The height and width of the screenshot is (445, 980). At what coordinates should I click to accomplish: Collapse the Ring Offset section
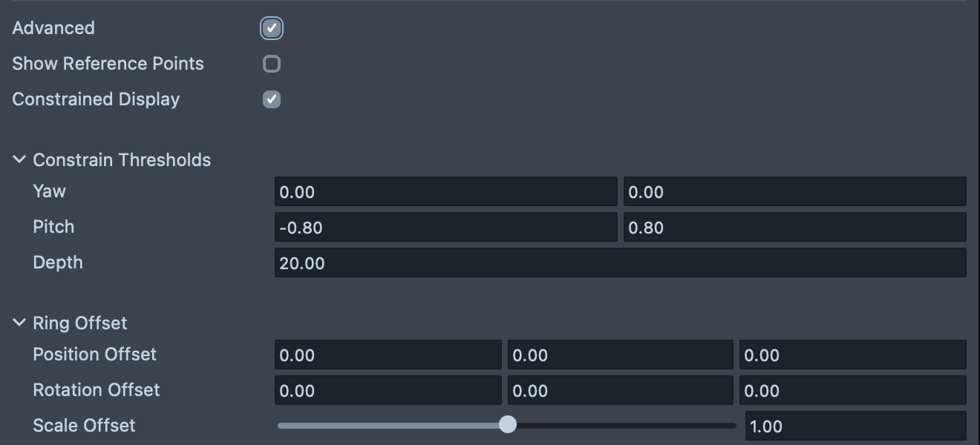click(19, 323)
